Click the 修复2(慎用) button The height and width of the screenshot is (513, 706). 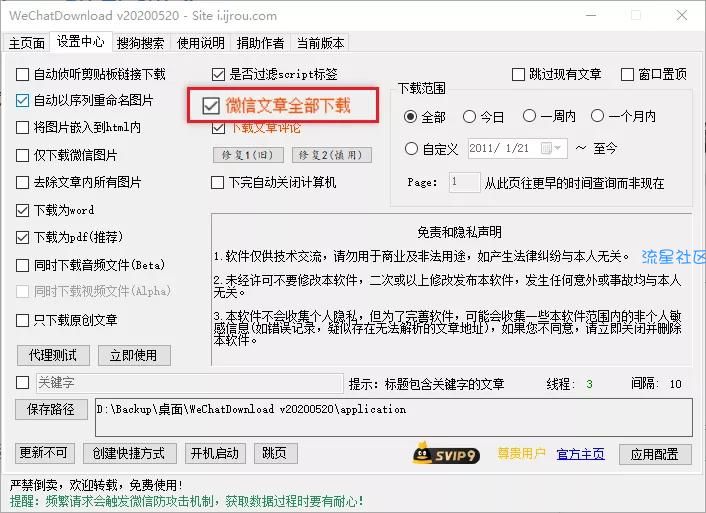coord(332,155)
